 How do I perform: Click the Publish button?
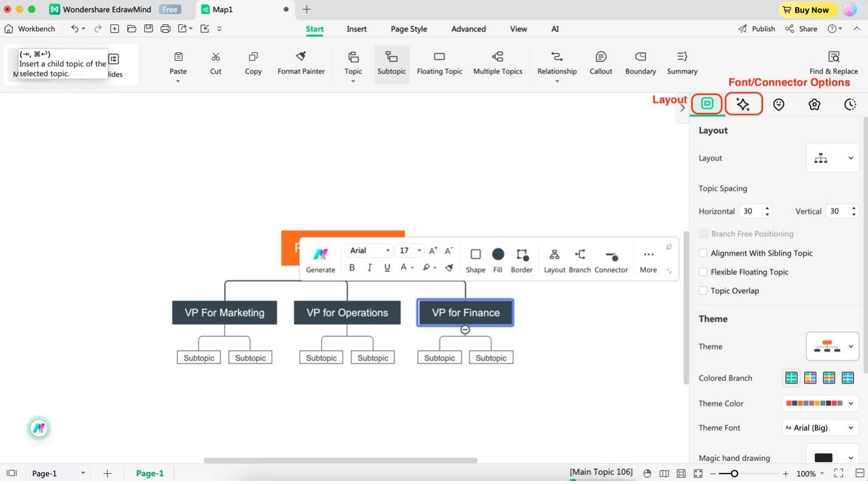pyautogui.click(x=756, y=29)
